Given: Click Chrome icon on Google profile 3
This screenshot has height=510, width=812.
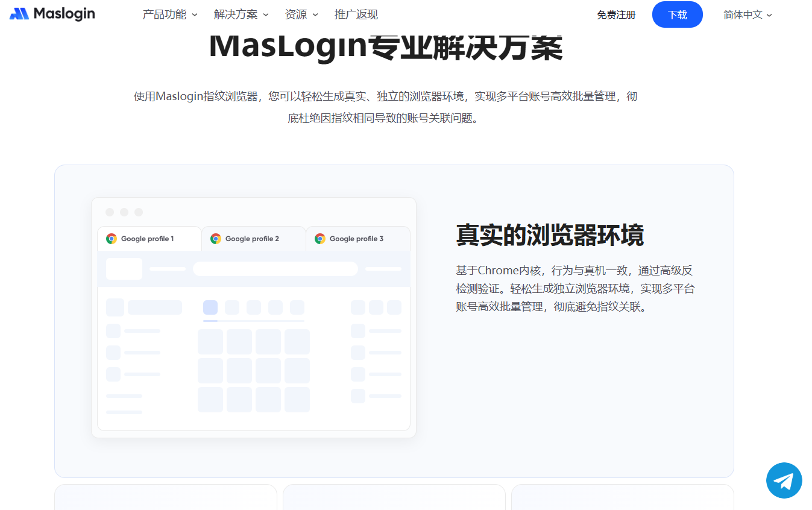Looking at the screenshot, I should pos(320,239).
